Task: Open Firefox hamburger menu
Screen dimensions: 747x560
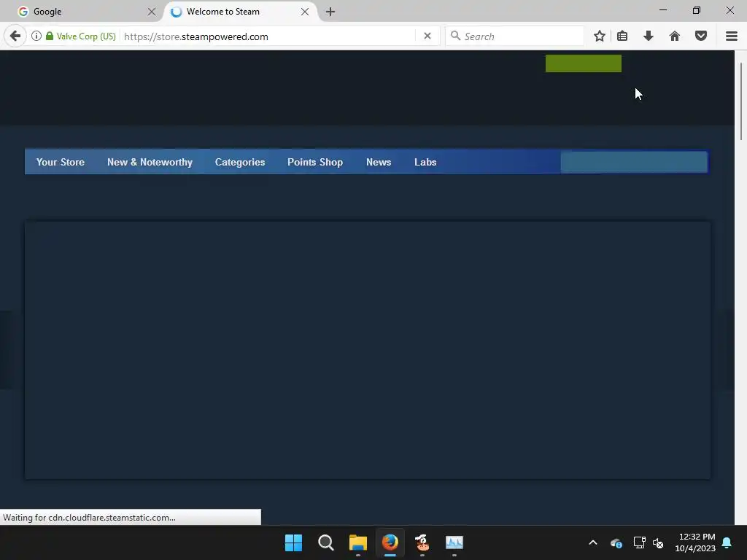Action: pos(732,36)
